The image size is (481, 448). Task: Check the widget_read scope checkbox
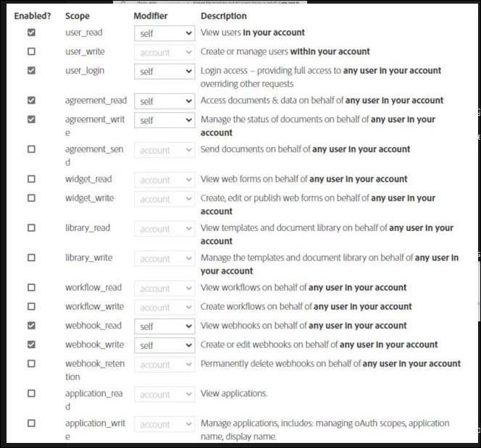[31, 179]
